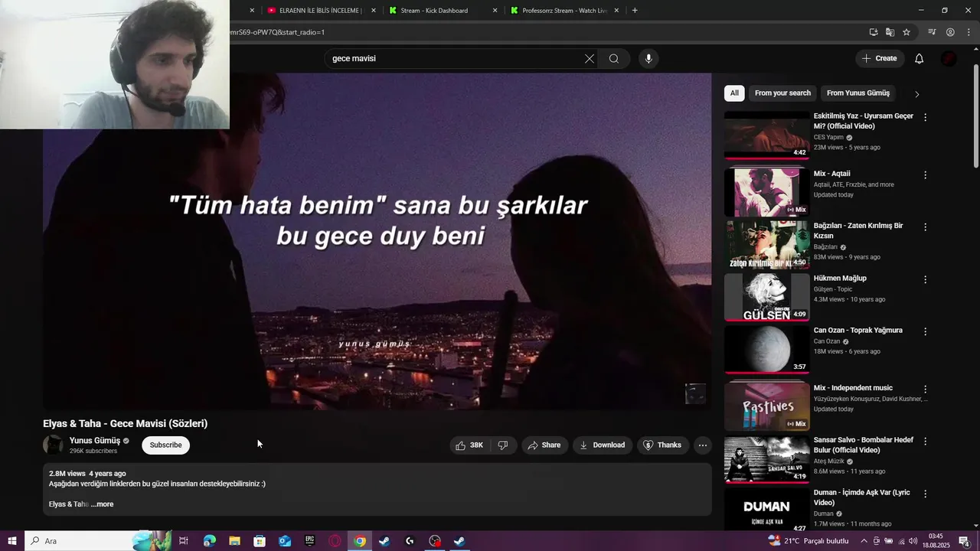Viewport: 980px width, 551px height.
Task: Close the Professorrz Stream tab
Action: pos(616,11)
